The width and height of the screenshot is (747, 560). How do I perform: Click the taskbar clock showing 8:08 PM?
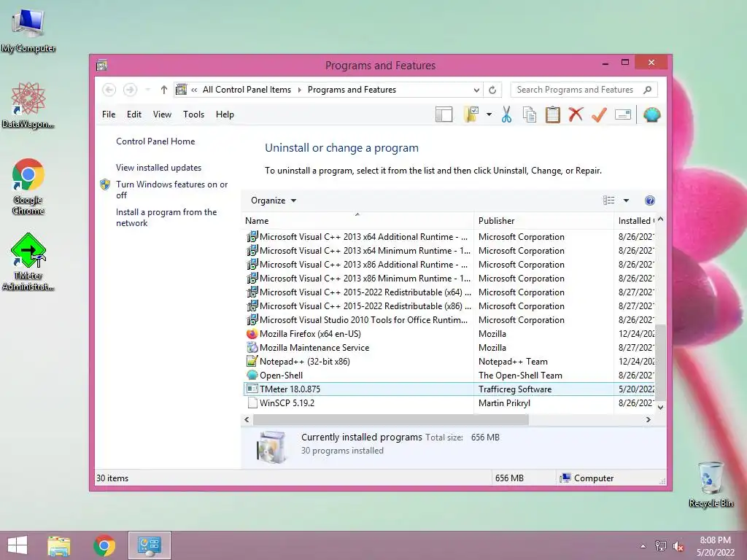click(x=715, y=546)
